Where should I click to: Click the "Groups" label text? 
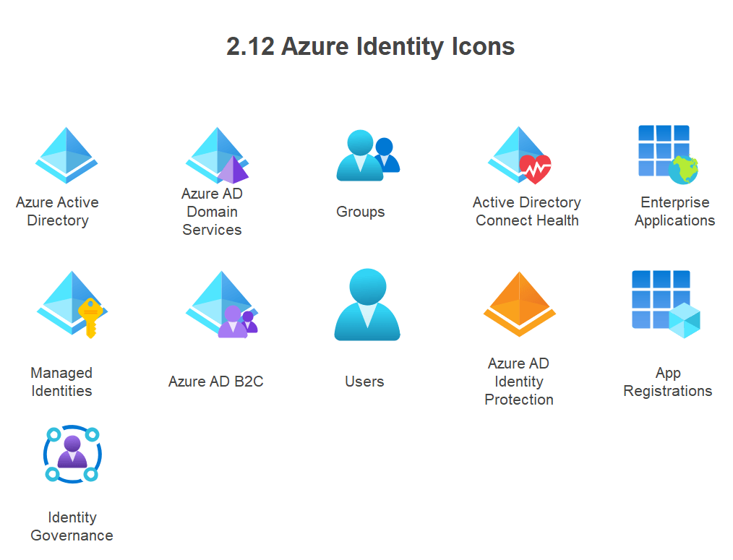coord(361,212)
